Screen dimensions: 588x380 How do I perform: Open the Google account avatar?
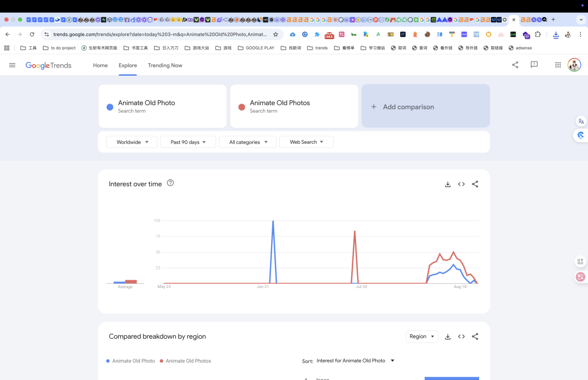[574, 65]
